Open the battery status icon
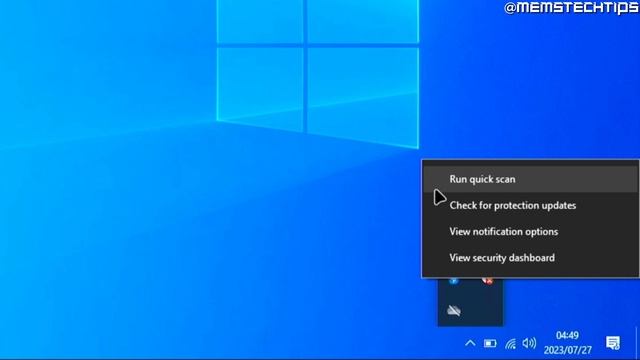640x360 pixels. pos(490,343)
